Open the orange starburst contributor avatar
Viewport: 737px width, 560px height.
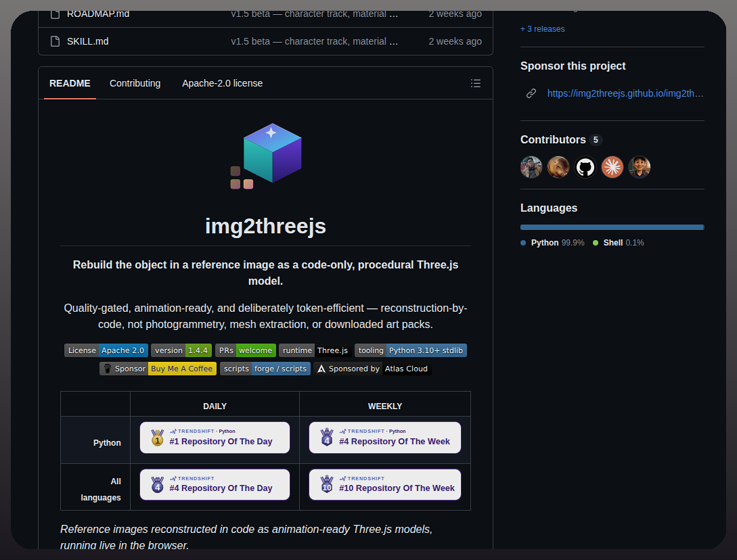pyautogui.click(x=612, y=167)
